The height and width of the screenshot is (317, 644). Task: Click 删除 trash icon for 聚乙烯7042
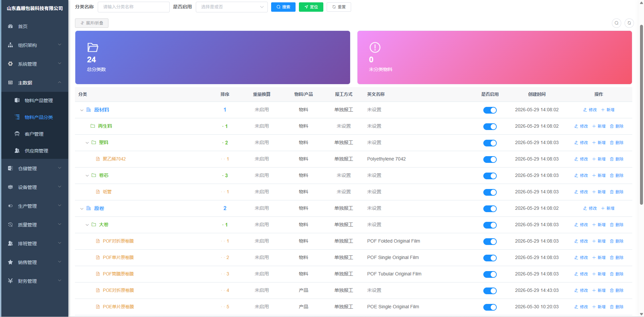pos(612,159)
